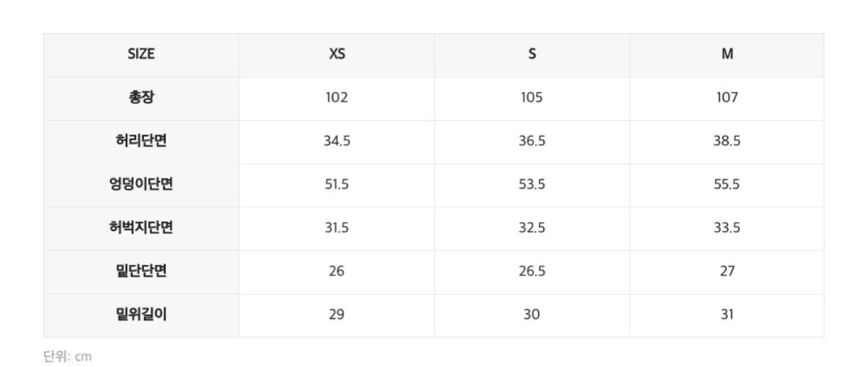868x367 pixels.
Task: Click the 총장 row label
Action: (x=141, y=98)
